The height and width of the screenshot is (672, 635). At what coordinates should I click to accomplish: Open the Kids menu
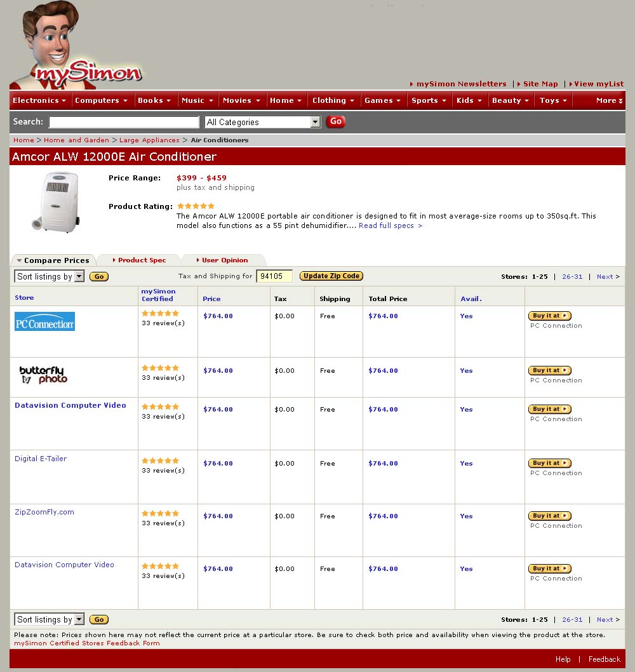tap(469, 100)
